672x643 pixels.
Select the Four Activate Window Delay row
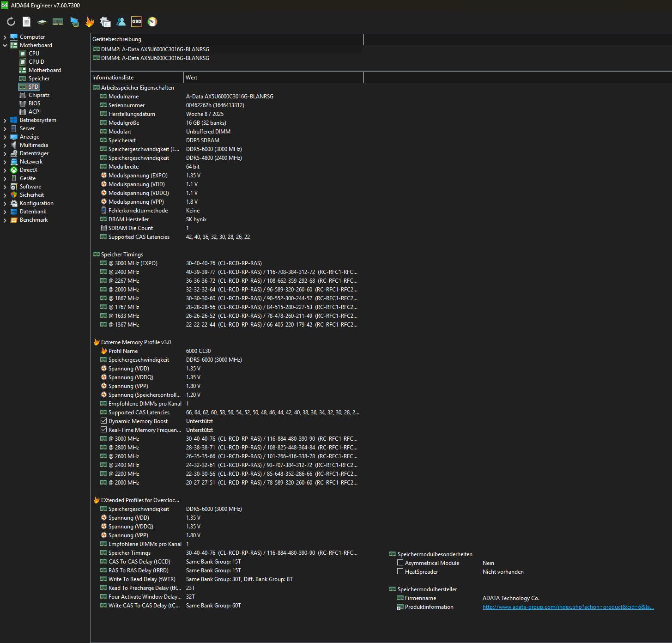(x=226, y=597)
